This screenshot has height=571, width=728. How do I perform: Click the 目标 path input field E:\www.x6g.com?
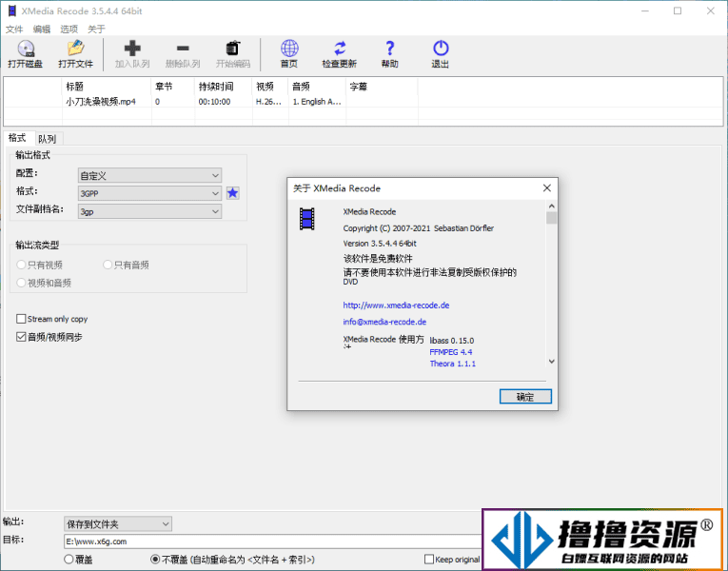[x=273, y=541]
